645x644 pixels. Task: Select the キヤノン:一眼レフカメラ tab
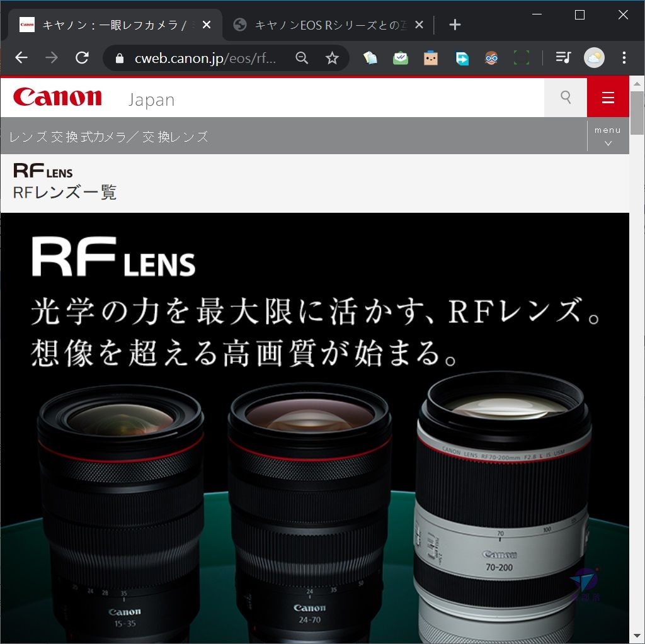point(113,25)
